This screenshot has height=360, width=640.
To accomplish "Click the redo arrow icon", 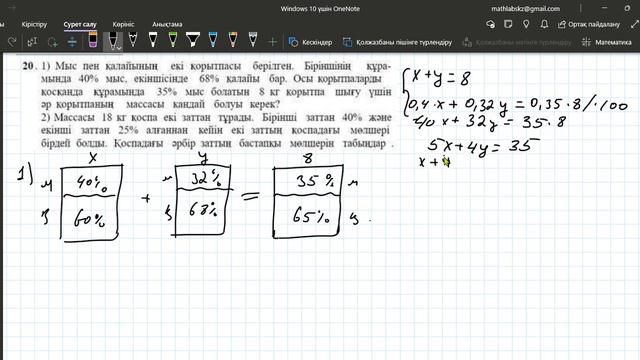I will [12, 42].
